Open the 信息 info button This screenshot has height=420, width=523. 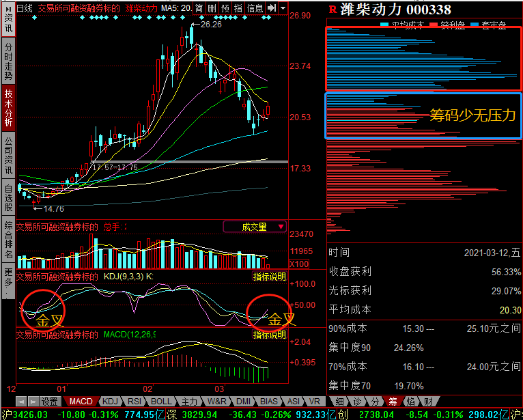[x=255, y=8]
